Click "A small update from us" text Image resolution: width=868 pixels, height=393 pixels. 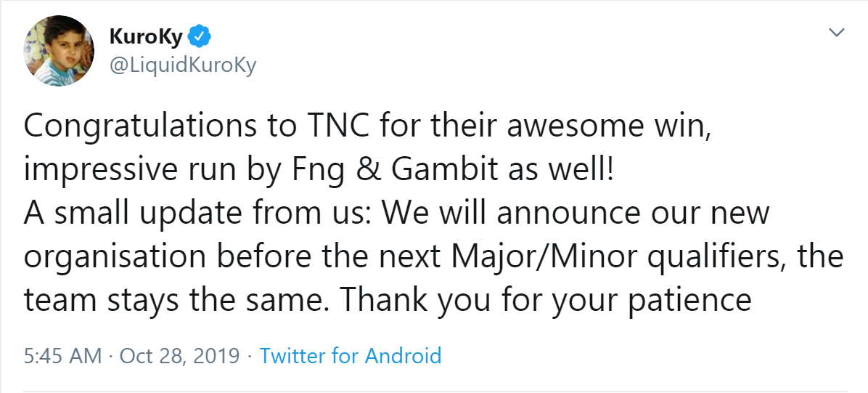point(196,214)
